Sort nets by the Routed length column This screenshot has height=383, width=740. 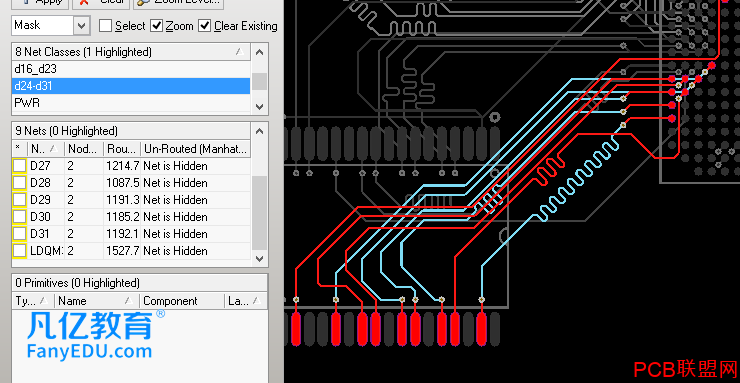tap(122, 149)
